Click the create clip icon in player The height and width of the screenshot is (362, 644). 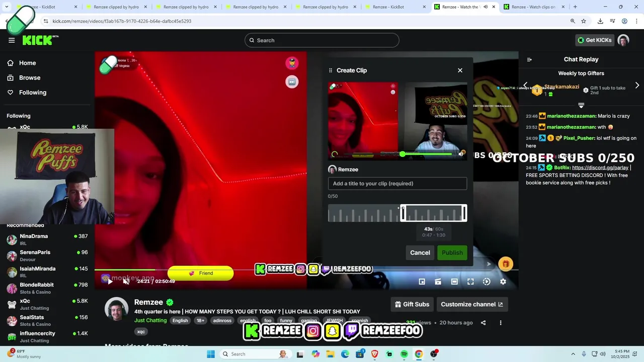[438, 282]
